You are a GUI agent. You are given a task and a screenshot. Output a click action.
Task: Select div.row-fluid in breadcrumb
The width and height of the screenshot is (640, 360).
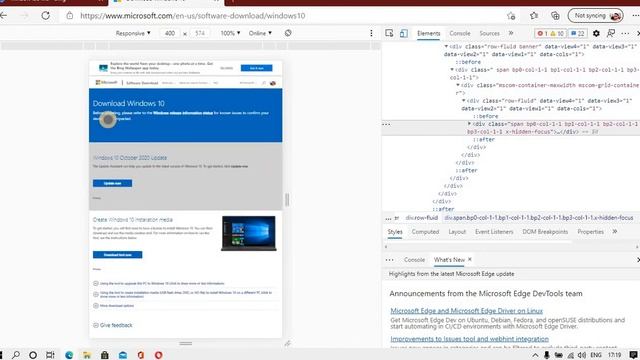tap(422, 218)
